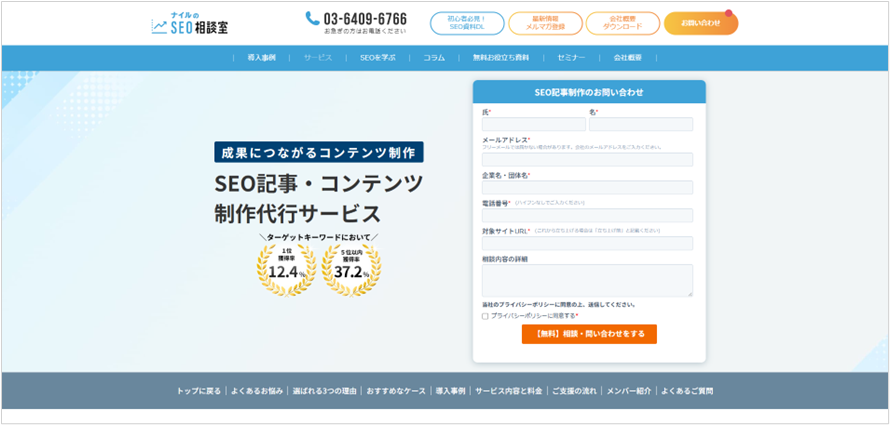Click the ターゲットキーワードにおいて caption
This screenshot has height=425, width=890.
coord(318,237)
